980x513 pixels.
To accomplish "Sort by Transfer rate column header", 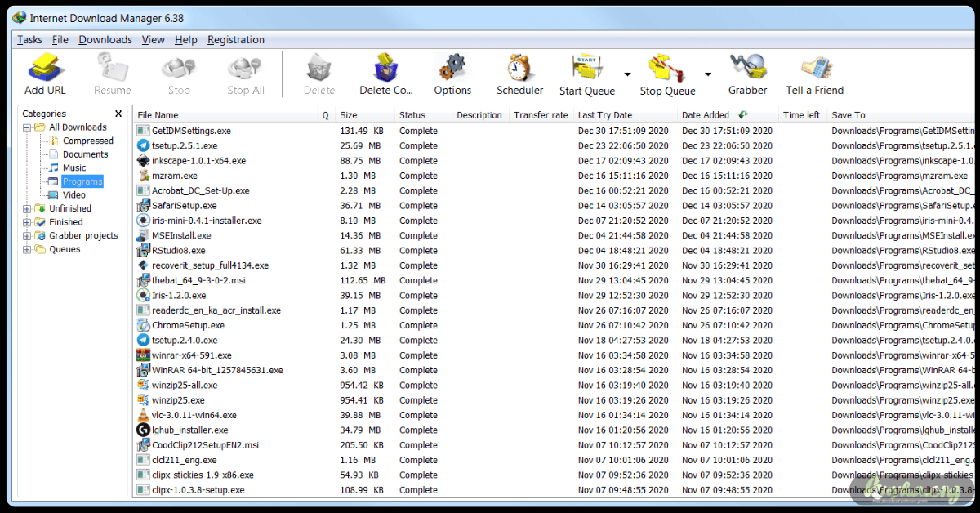I will point(541,115).
